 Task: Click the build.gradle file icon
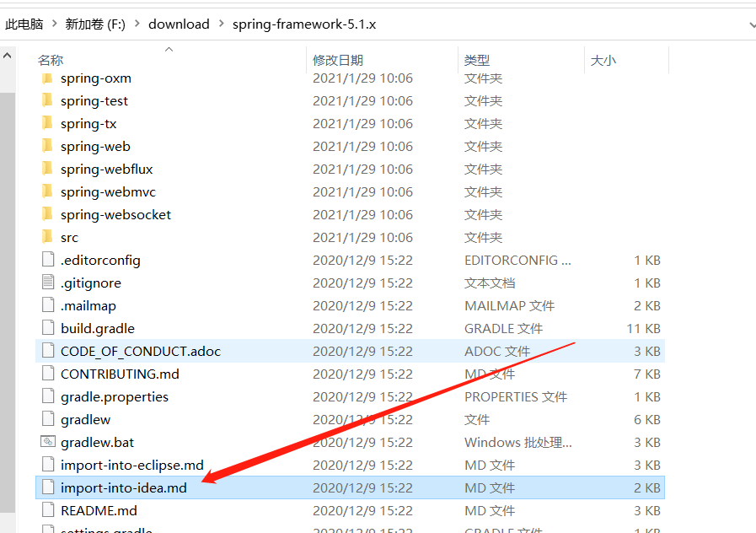[x=48, y=327]
